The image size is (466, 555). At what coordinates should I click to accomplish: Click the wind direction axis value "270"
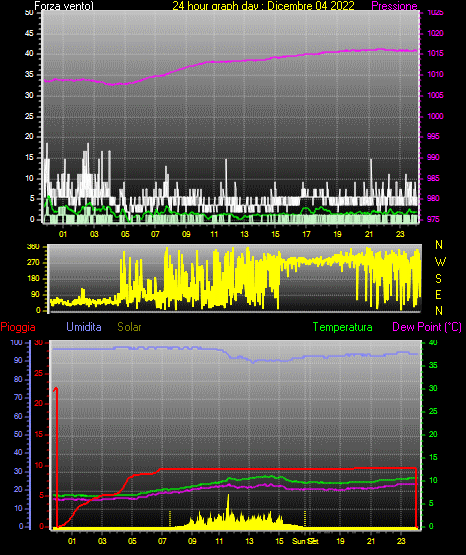coord(33,263)
